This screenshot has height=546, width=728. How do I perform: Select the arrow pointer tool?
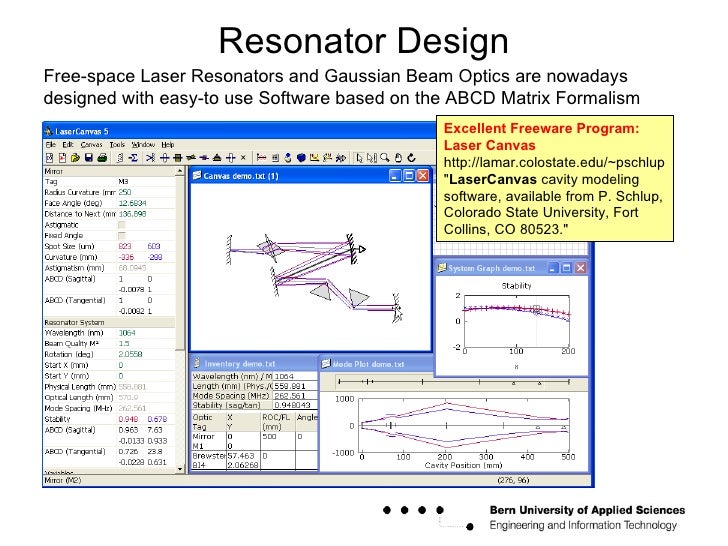pos(359,158)
